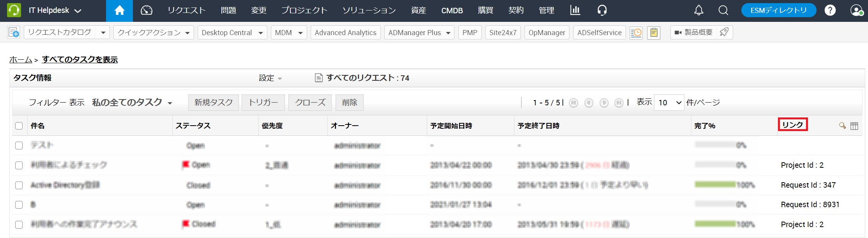This screenshot has height=238, width=868.
Task: Open the Request Id : 347 link
Action: point(808,185)
